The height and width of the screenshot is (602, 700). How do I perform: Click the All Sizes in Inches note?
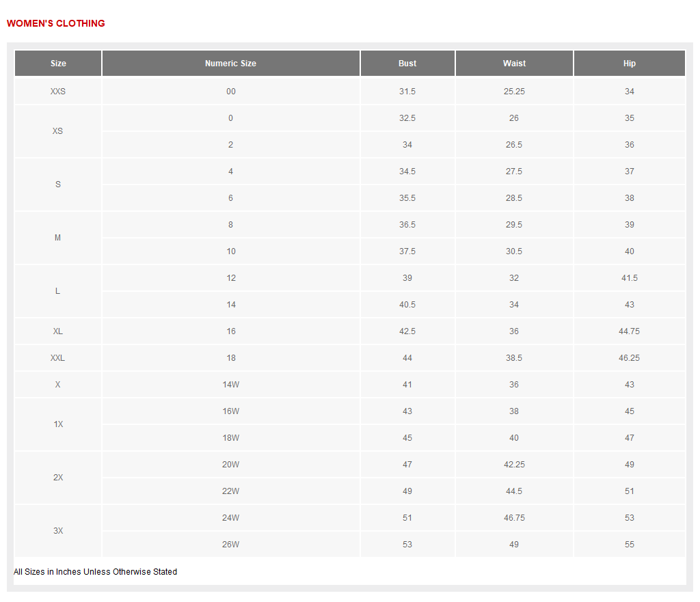pyautogui.click(x=95, y=572)
